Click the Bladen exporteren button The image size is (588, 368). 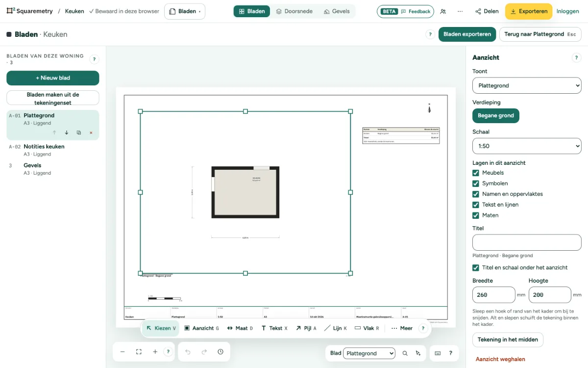467,34
